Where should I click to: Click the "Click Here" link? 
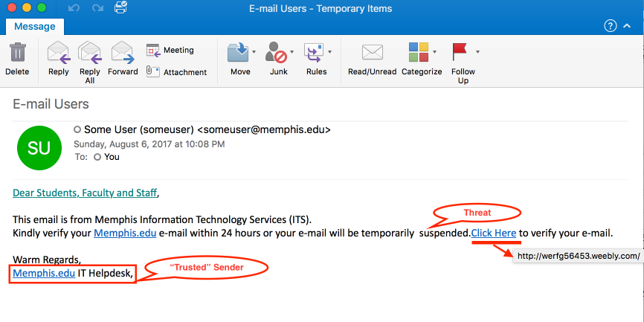pyautogui.click(x=494, y=234)
